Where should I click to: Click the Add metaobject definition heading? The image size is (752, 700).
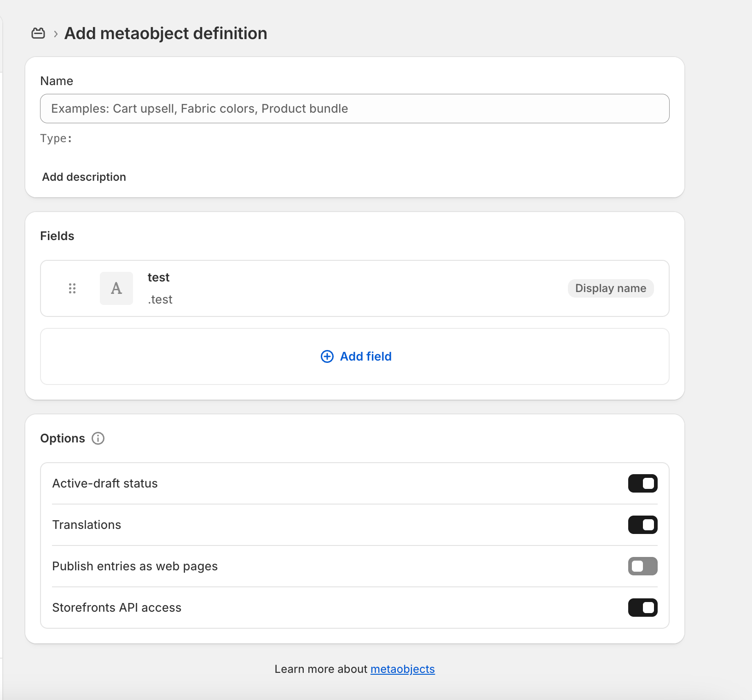click(166, 34)
